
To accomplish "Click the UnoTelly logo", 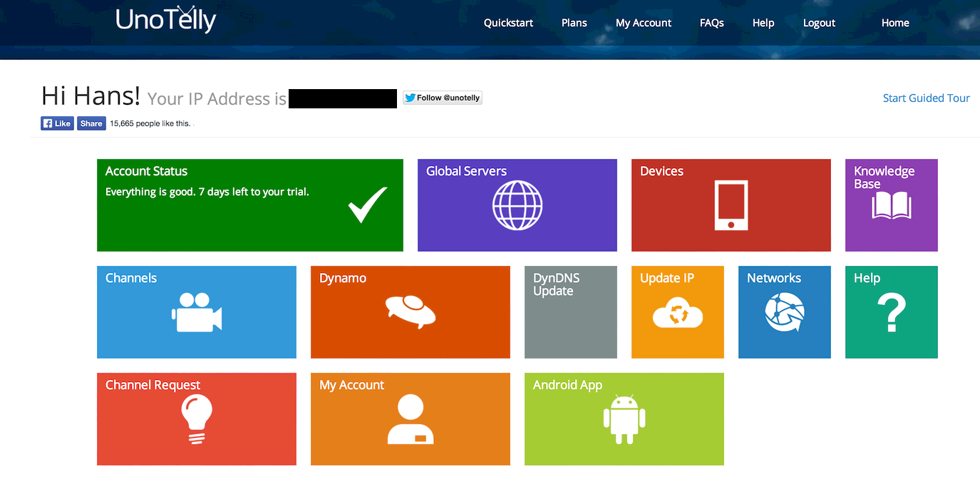I will click(166, 20).
